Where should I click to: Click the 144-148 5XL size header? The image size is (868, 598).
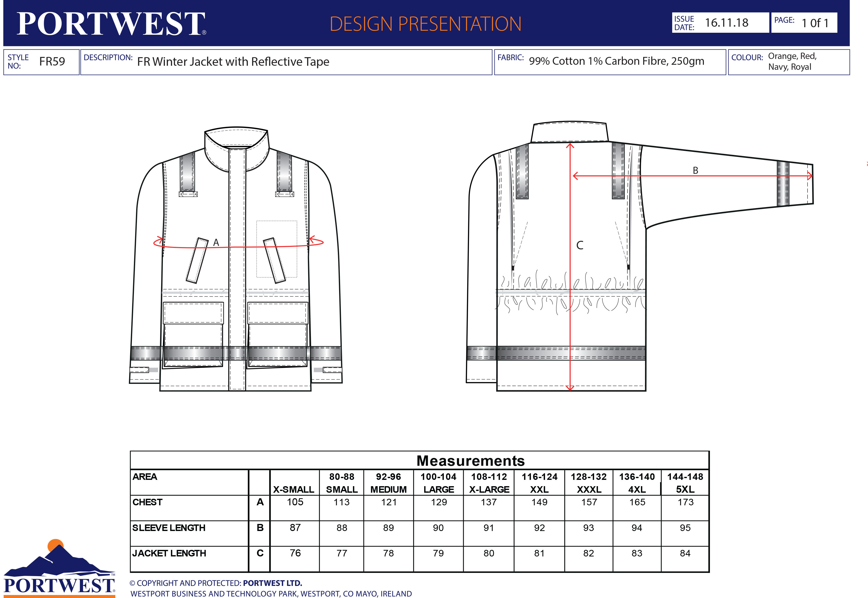pyautogui.click(x=685, y=483)
